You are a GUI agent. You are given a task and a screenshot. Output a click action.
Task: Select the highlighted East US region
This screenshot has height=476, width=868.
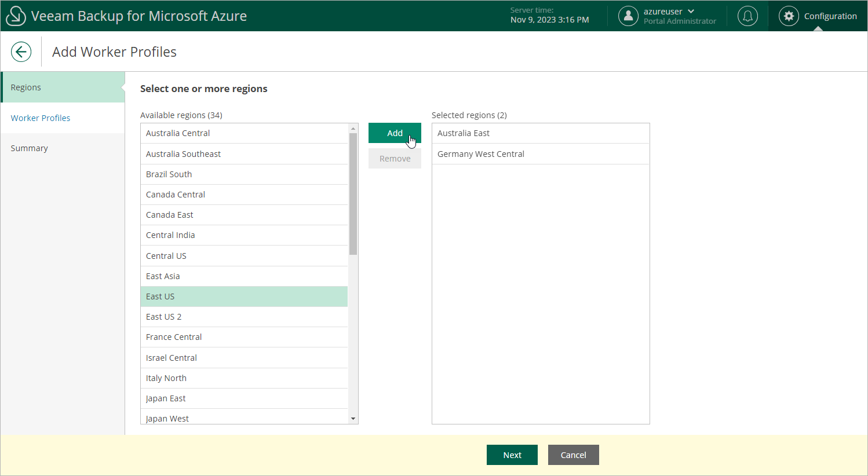click(x=244, y=296)
